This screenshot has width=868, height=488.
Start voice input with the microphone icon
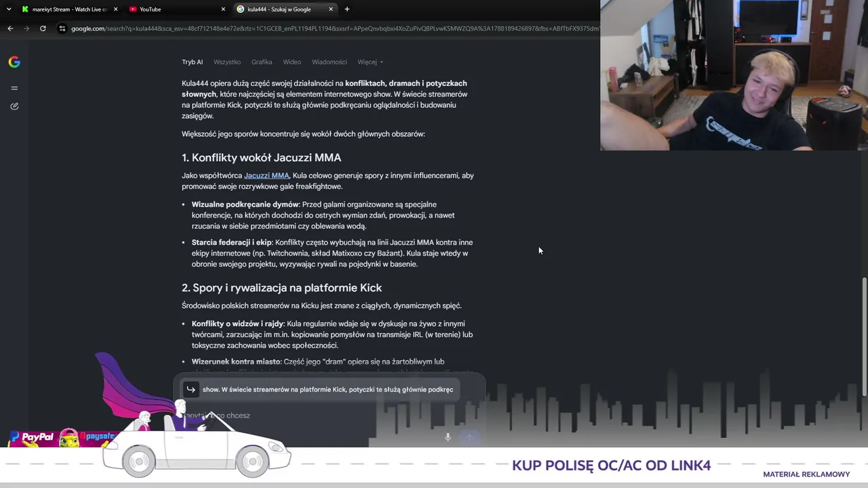(448, 437)
